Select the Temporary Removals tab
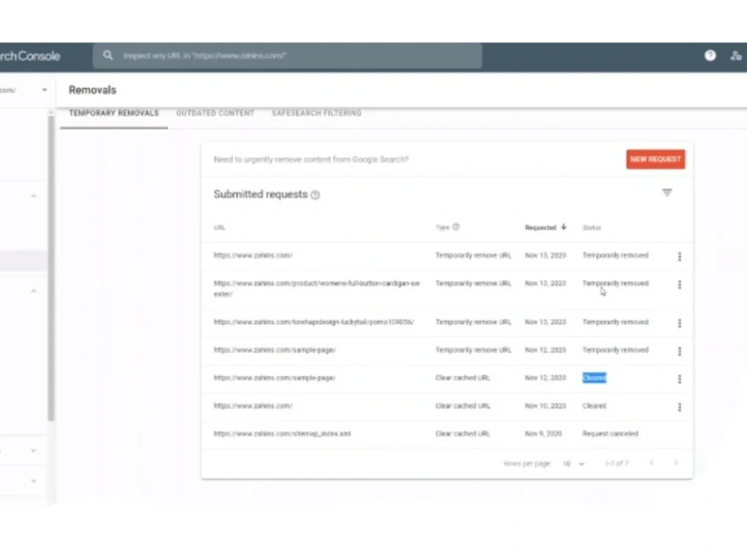Viewport: 747px width, 560px height. pyautogui.click(x=114, y=113)
